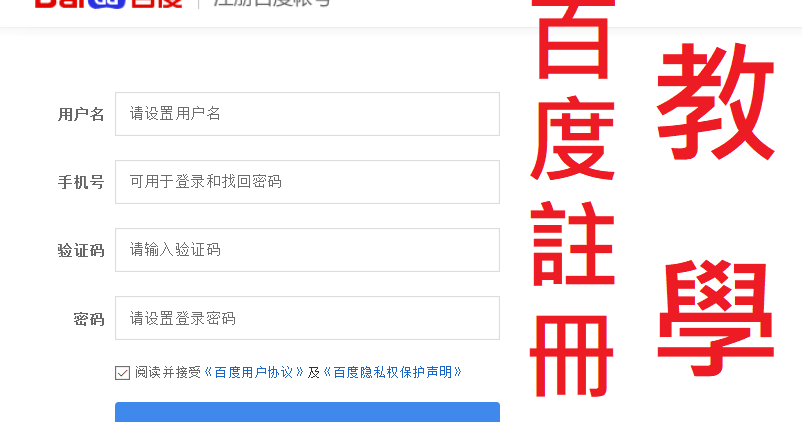The width and height of the screenshot is (802, 422).
Task: Click the 用户名 field label
Action: pyautogui.click(x=81, y=114)
